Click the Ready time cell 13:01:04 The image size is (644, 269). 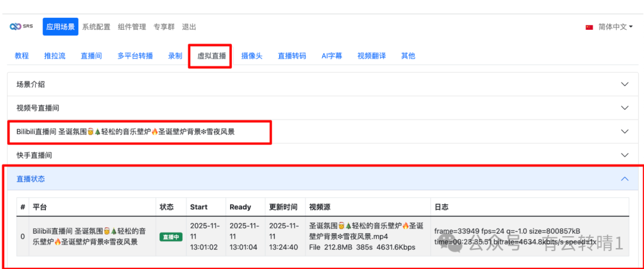pyautogui.click(x=246, y=237)
